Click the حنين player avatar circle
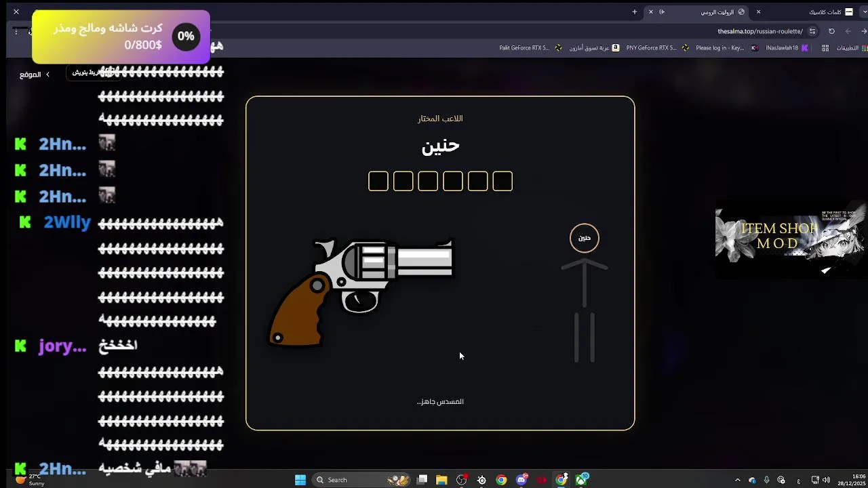The image size is (868, 488). (584, 238)
